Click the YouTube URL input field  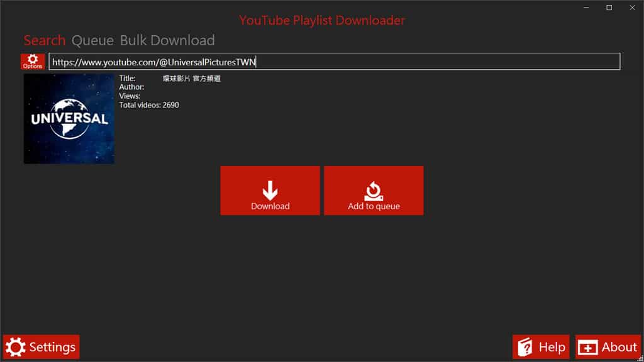(x=335, y=62)
